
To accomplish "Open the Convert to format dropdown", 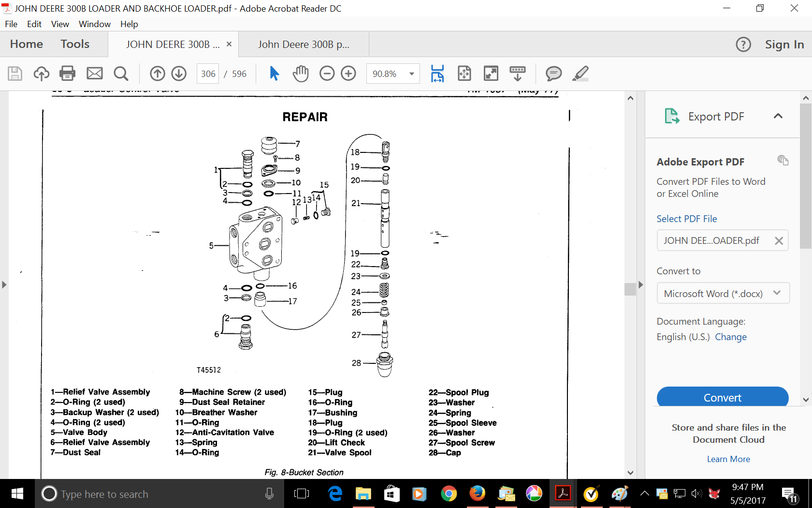I will [x=723, y=293].
